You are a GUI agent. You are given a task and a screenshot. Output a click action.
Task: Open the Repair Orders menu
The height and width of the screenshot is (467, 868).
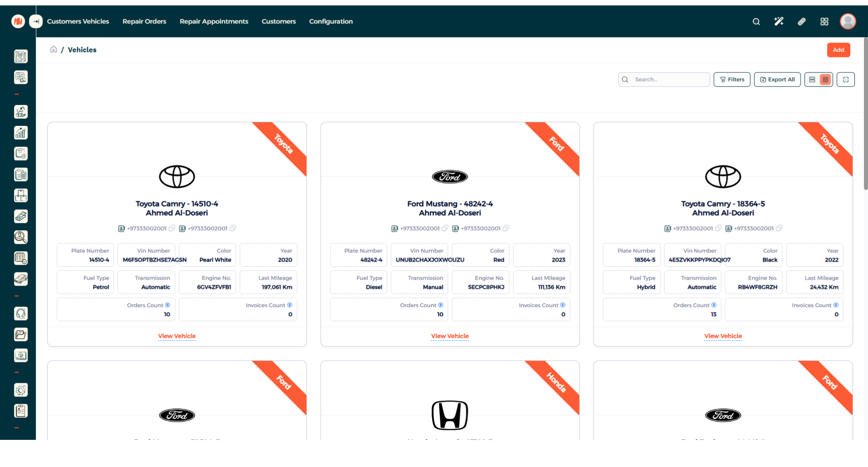click(144, 21)
